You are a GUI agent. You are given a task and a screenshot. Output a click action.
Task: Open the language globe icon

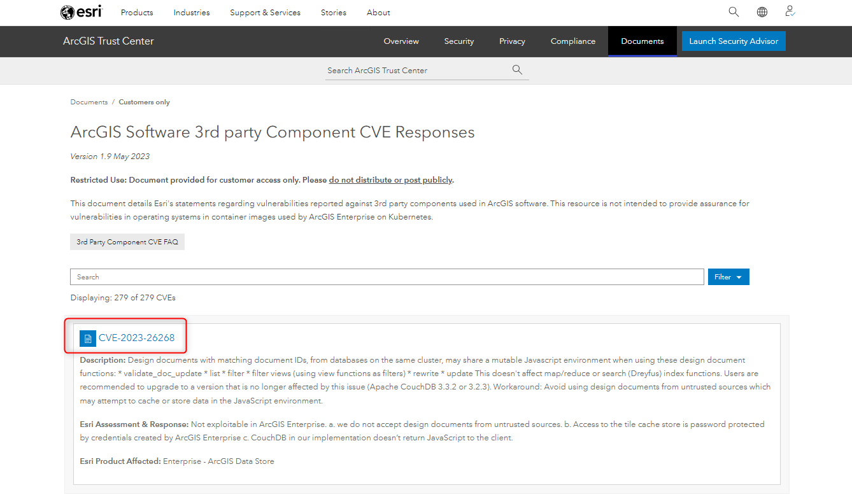(762, 12)
